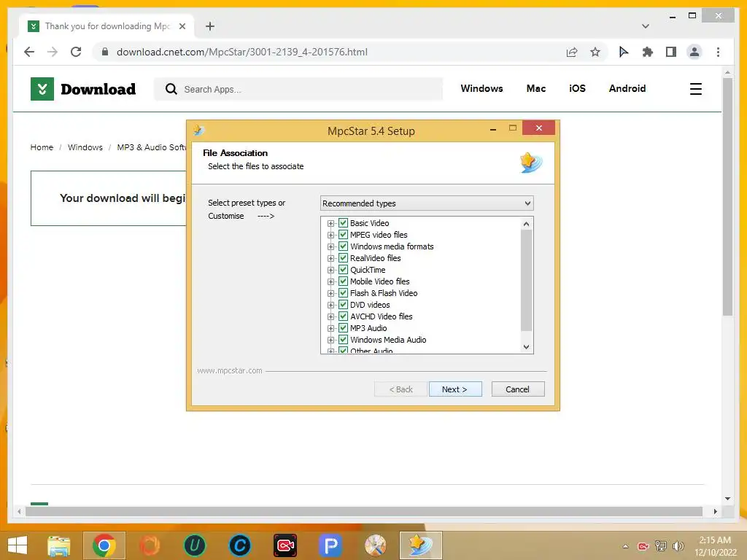Open the blue C app in the taskbar

point(239,545)
